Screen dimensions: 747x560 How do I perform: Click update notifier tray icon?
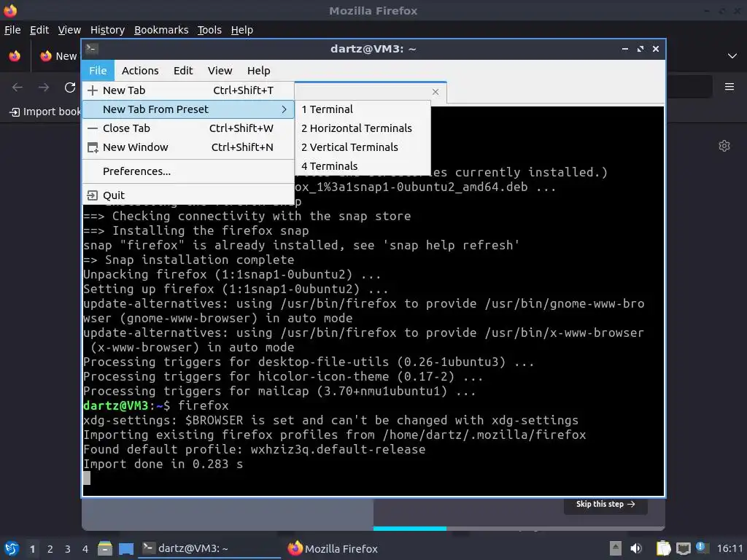(702, 548)
